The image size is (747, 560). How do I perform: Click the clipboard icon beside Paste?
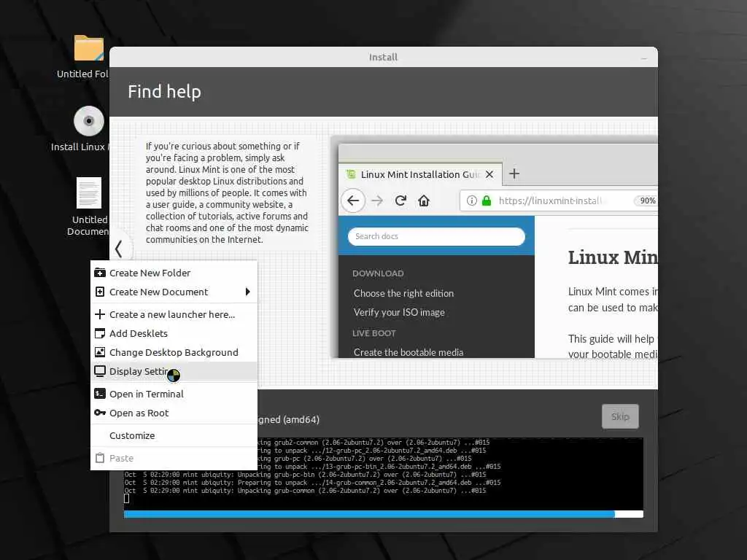click(100, 458)
